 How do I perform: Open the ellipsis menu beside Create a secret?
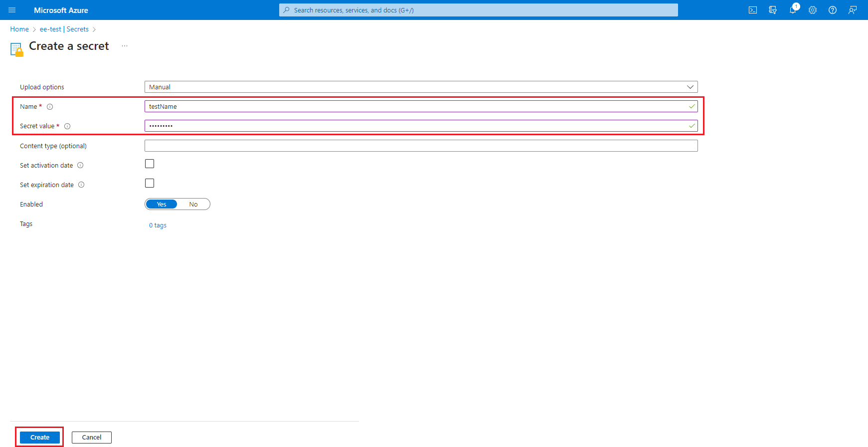pyautogui.click(x=125, y=46)
